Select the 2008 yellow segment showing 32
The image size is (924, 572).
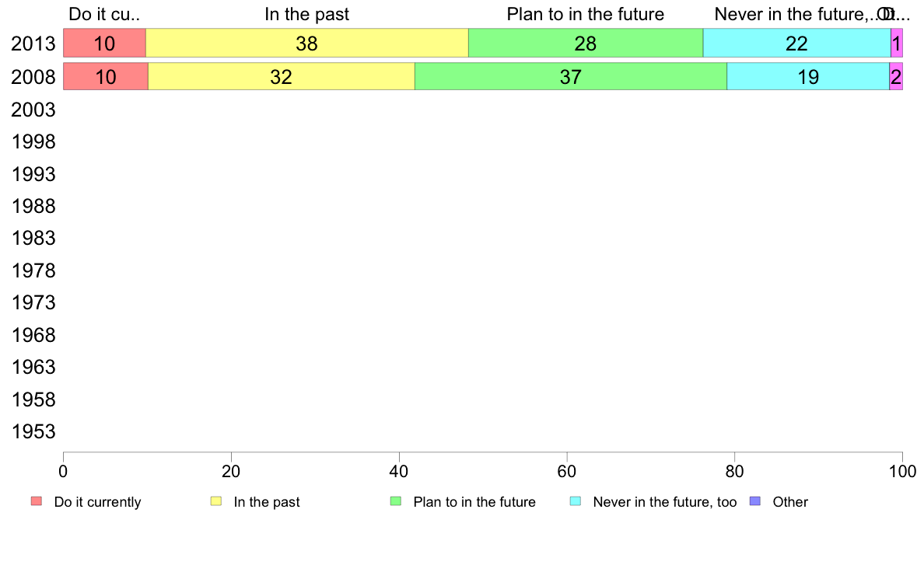coord(281,77)
